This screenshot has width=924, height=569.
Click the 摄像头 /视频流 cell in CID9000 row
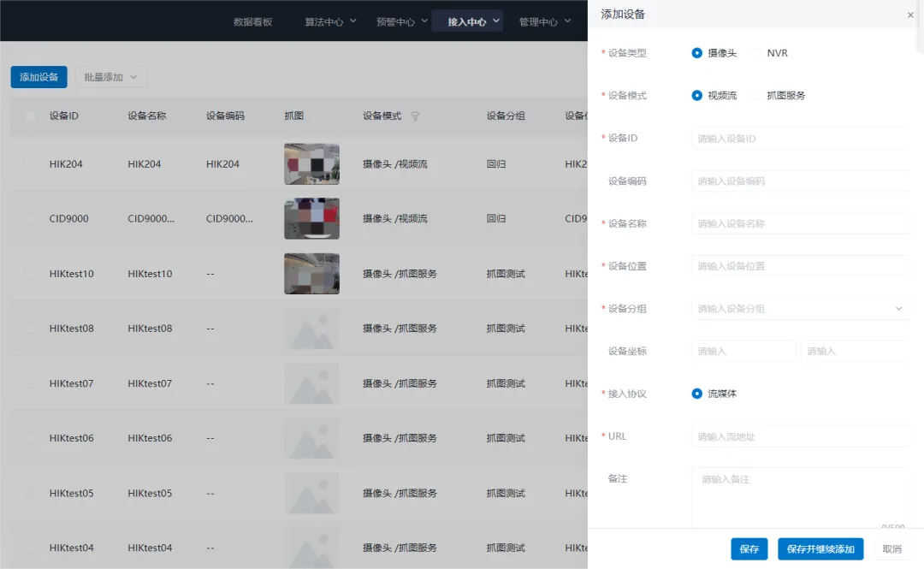pyautogui.click(x=394, y=219)
